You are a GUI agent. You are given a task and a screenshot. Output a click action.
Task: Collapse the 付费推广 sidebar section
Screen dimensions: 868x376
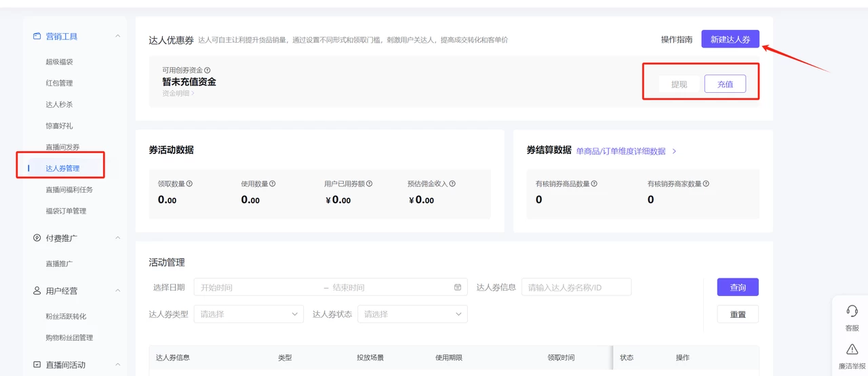118,238
